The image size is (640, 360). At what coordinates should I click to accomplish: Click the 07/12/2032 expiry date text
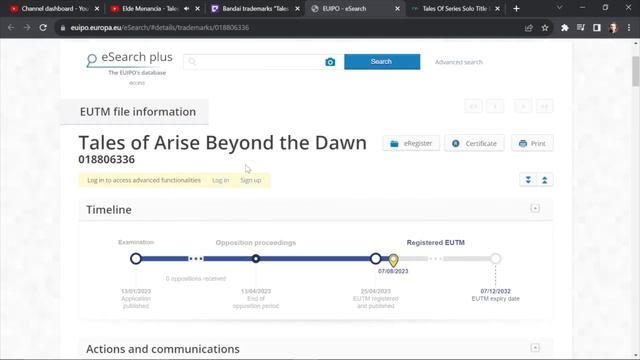click(x=496, y=291)
